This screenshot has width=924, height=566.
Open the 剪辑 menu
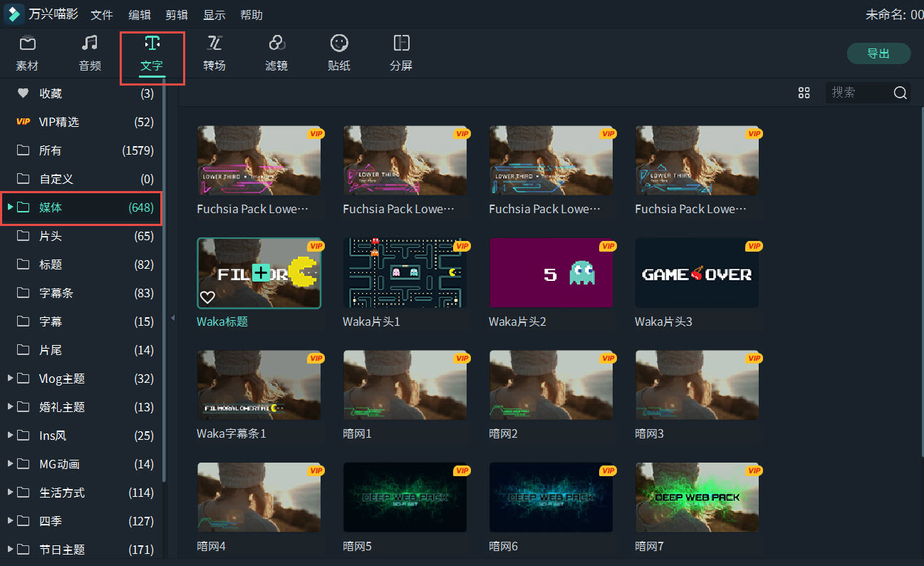(x=177, y=15)
